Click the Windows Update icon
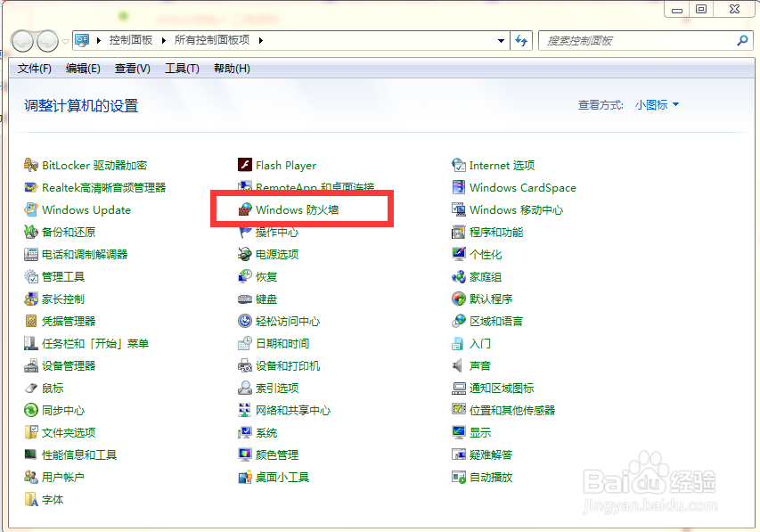The height and width of the screenshot is (532, 760). [x=31, y=210]
